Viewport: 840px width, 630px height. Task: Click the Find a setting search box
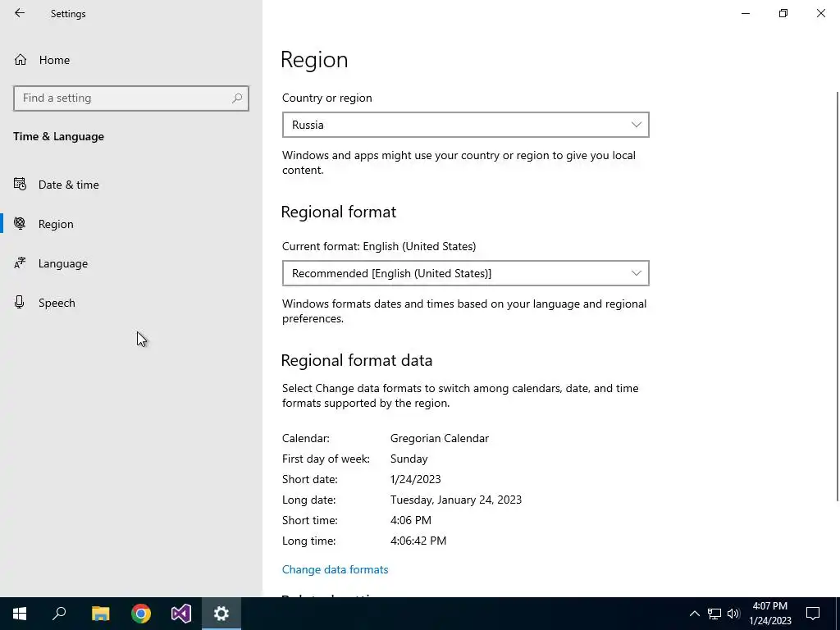coord(131,98)
